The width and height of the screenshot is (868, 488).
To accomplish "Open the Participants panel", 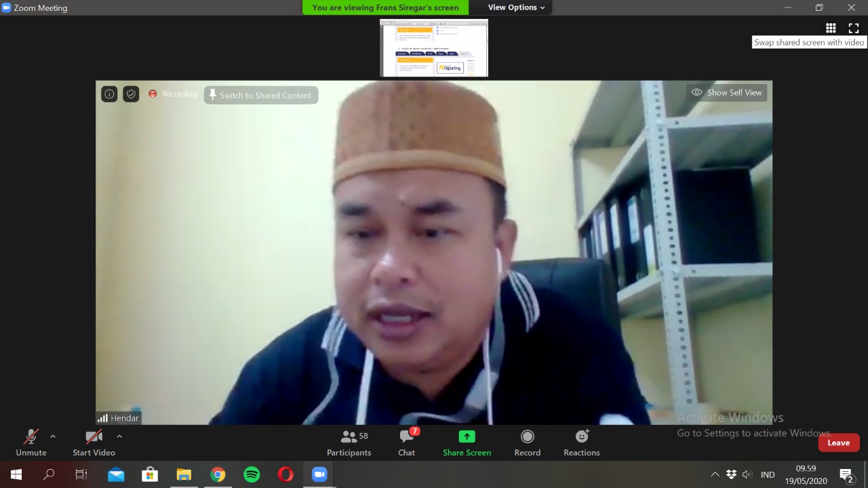I will 349,443.
